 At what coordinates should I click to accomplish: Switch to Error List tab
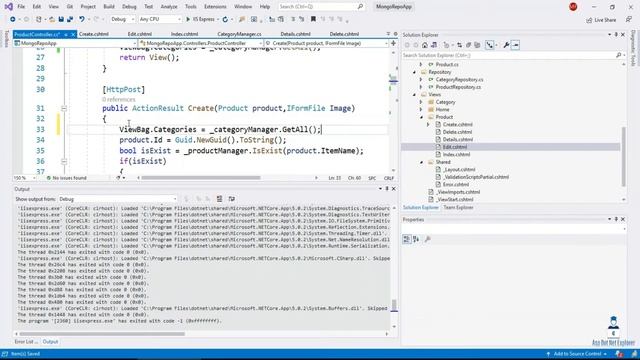[x=26, y=342]
